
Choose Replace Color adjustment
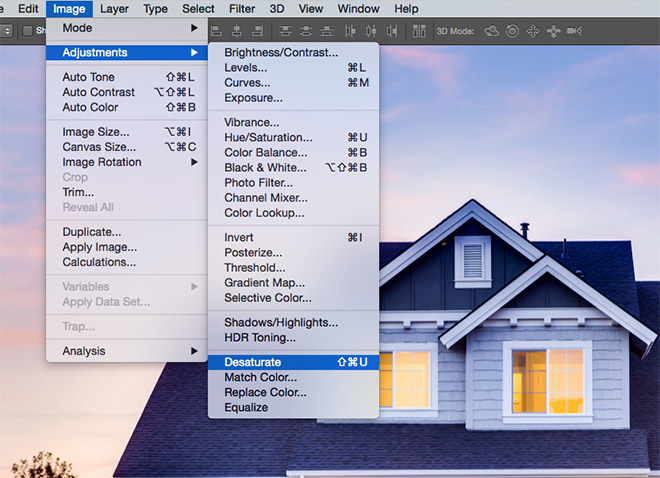pyautogui.click(x=293, y=393)
